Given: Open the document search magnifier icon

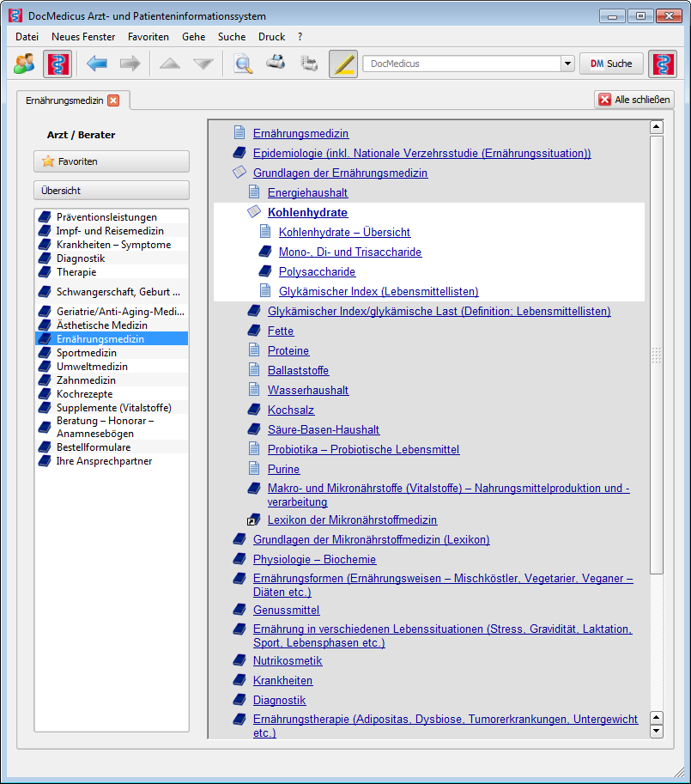Looking at the screenshot, I should [243, 64].
